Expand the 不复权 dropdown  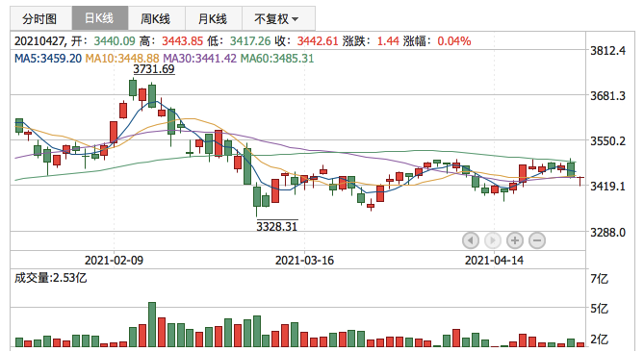(278, 18)
